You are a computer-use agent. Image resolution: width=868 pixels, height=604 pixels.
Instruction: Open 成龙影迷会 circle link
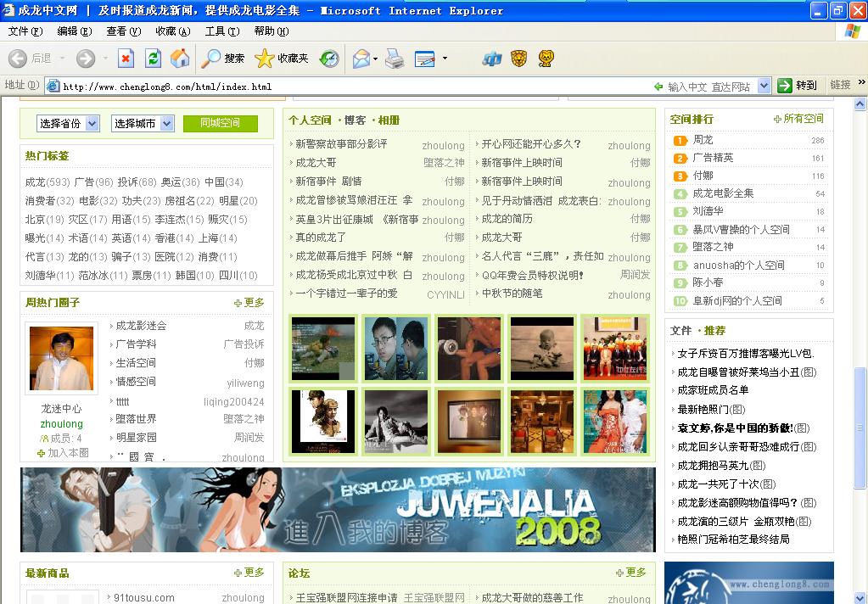click(x=141, y=326)
